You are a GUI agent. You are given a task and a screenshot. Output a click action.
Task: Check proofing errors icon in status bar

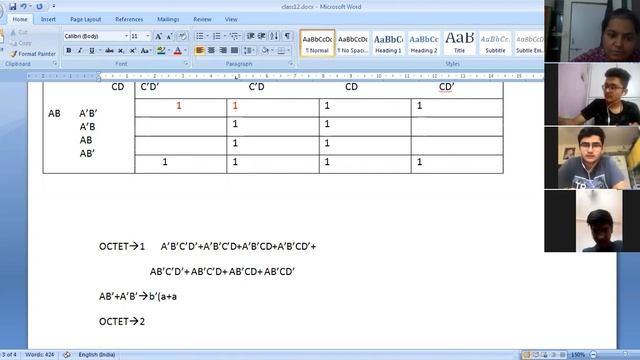pos(67,355)
